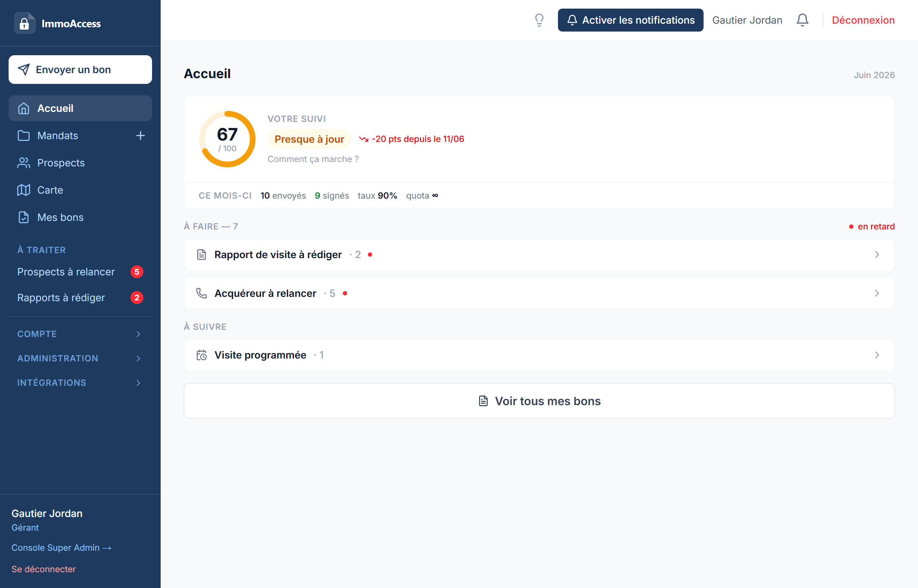Click the phone icon of Acquéreur à relancer
Screen dimensions: 918x588
click(202, 293)
